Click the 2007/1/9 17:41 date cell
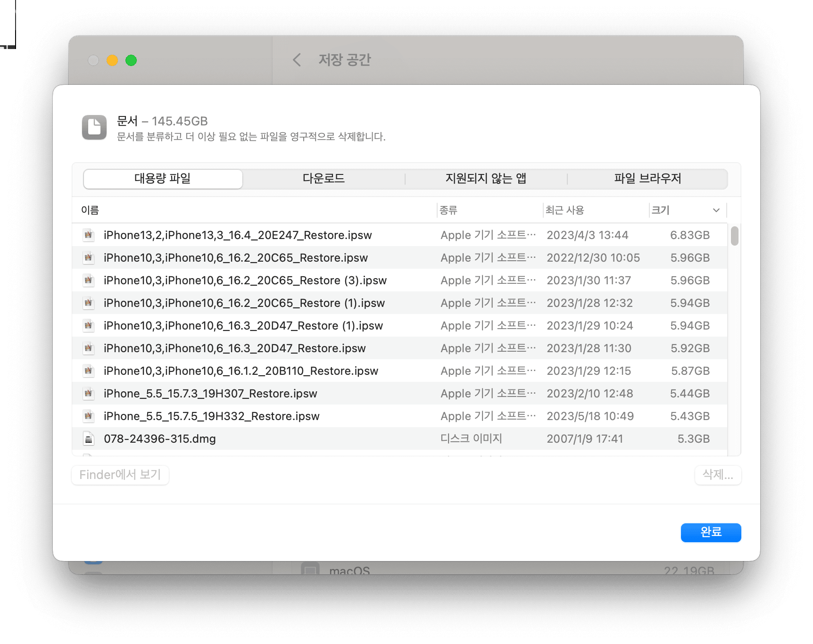This screenshot has height=644, width=813. pyautogui.click(x=585, y=438)
